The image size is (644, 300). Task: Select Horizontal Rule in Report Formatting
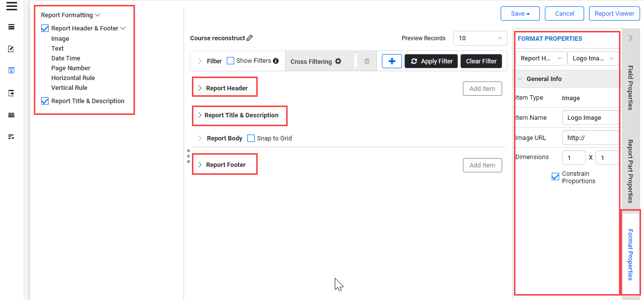pyautogui.click(x=73, y=78)
